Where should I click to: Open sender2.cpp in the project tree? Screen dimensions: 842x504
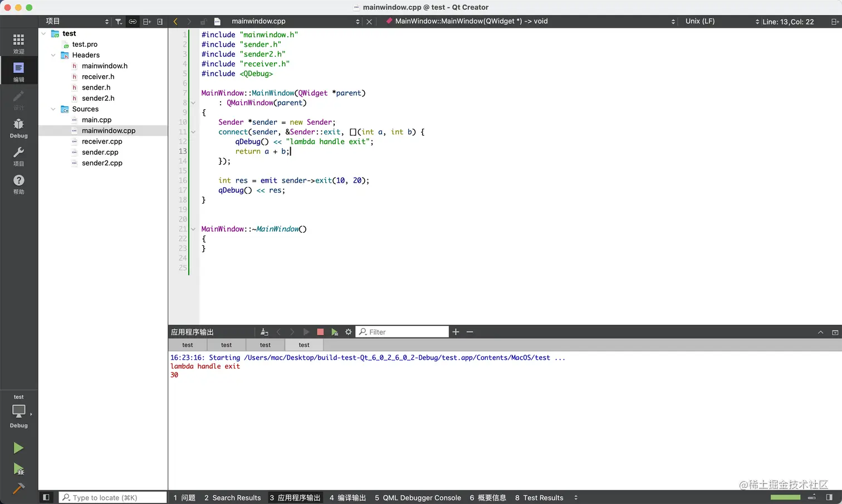(x=102, y=163)
